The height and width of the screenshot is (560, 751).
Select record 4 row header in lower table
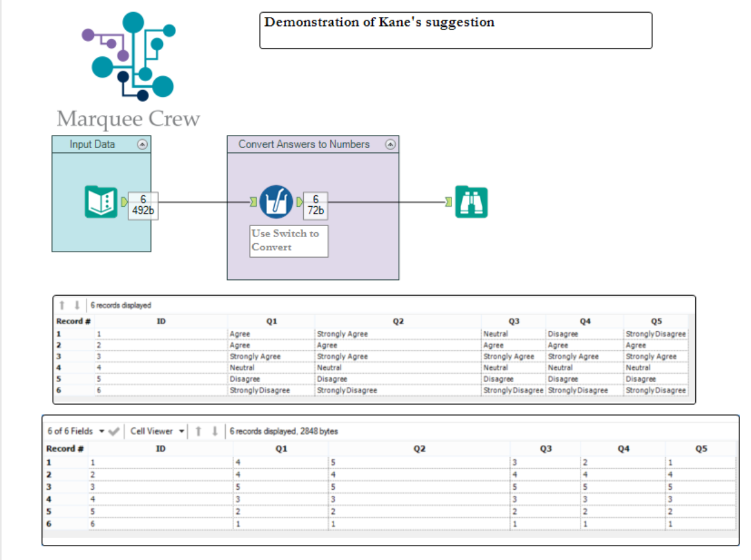pos(67,500)
